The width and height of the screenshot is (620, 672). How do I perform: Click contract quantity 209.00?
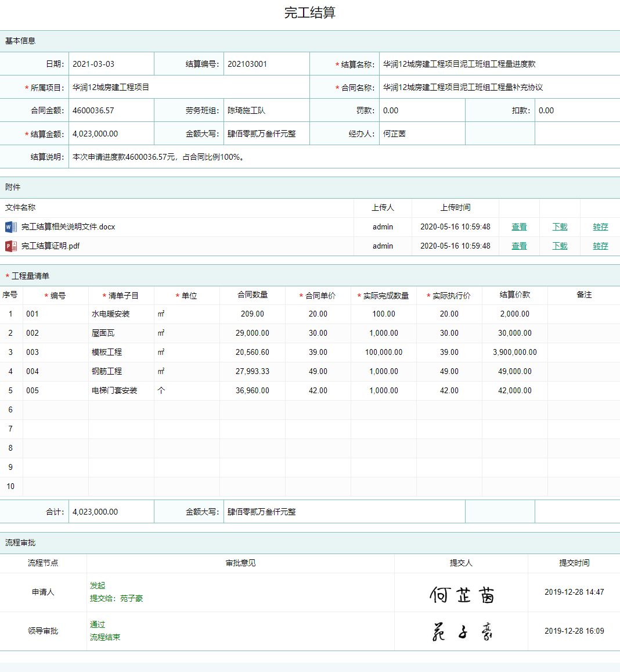click(x=253, y=314)
